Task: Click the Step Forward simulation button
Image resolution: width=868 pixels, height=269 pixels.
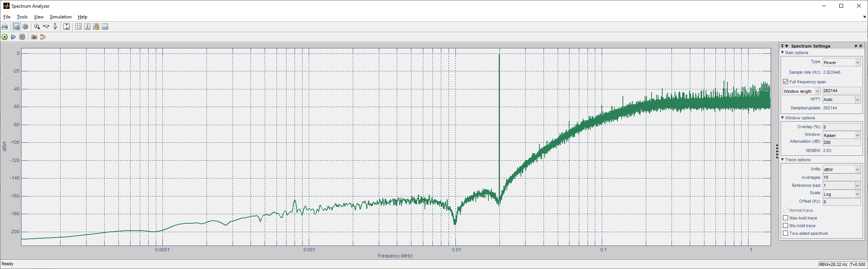Action: [x=13, y=37]
